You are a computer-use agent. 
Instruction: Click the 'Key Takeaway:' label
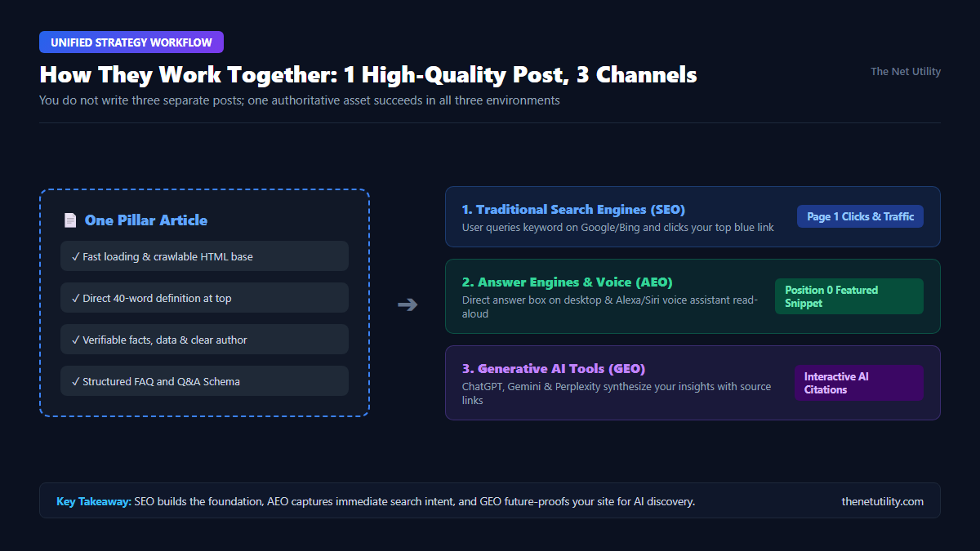click(x=94, y=501)
